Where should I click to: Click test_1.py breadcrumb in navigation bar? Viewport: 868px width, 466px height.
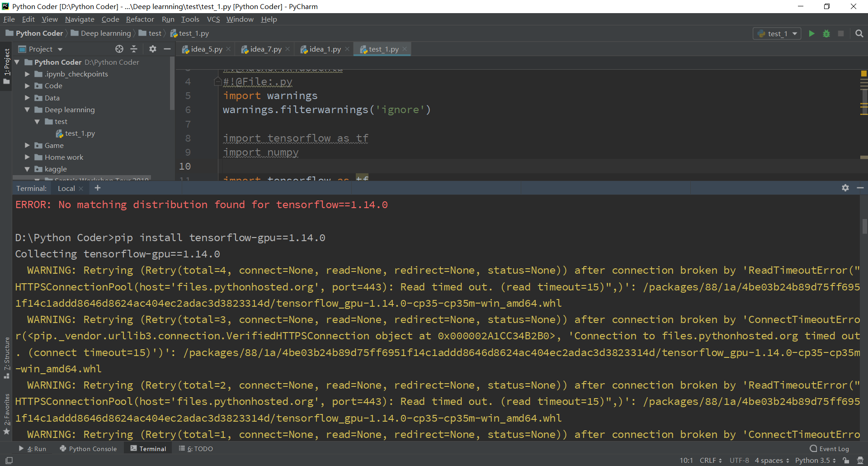(189, 33)
